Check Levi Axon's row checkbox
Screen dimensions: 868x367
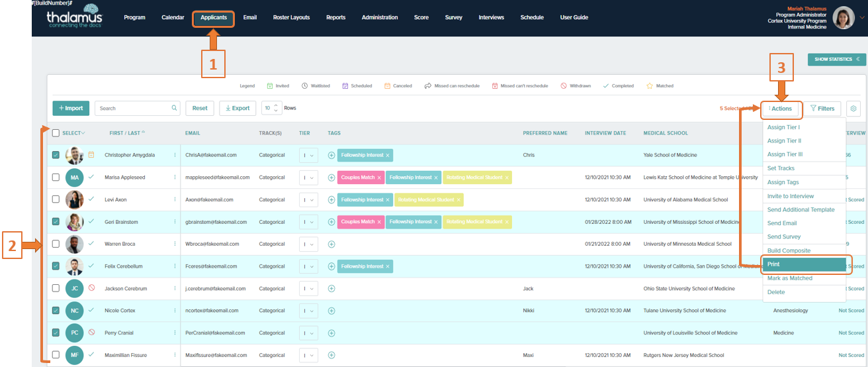[x=56, y=199]
